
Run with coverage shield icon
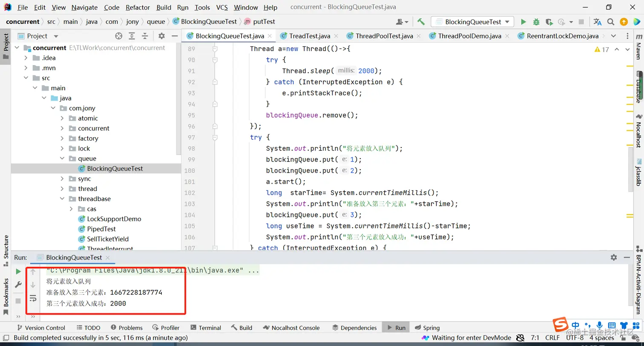tap(549, 22)
